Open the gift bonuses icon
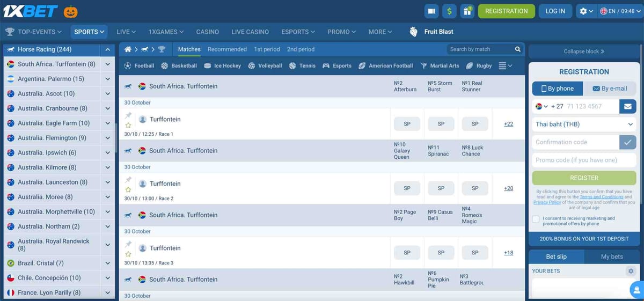Screen dimensions: 644x301 coord(467,11)
